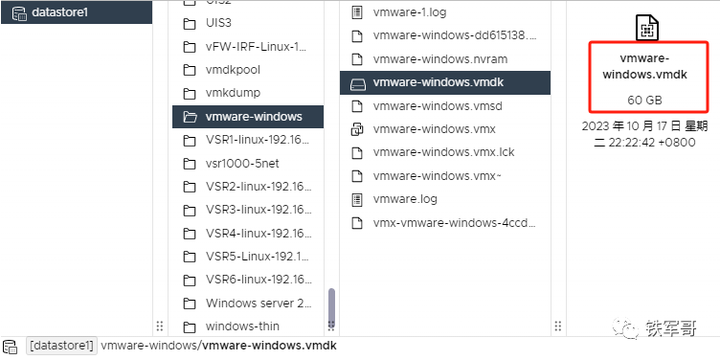This screenshot has height=360, width=720.
Task: Click the vmware-windows.vmx config file icon
Action: point(357,129)
